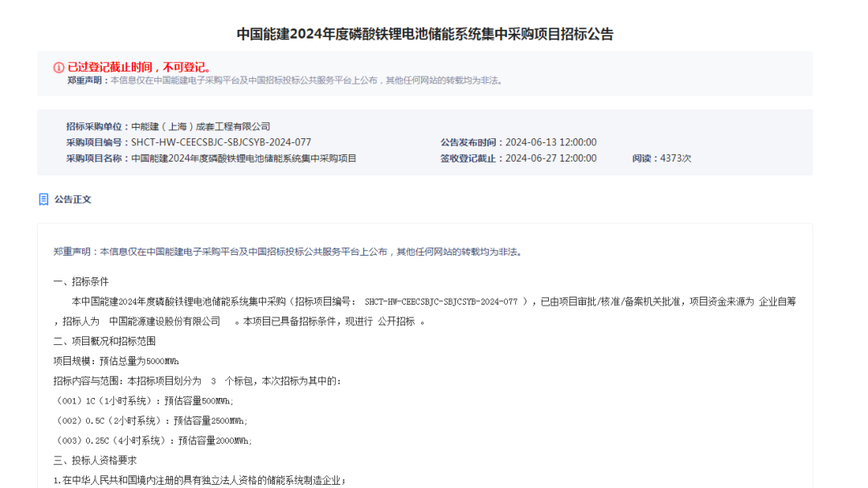
Task: Click the 公告发布时间 date 2024-06-13
Action: click(551, 142)
